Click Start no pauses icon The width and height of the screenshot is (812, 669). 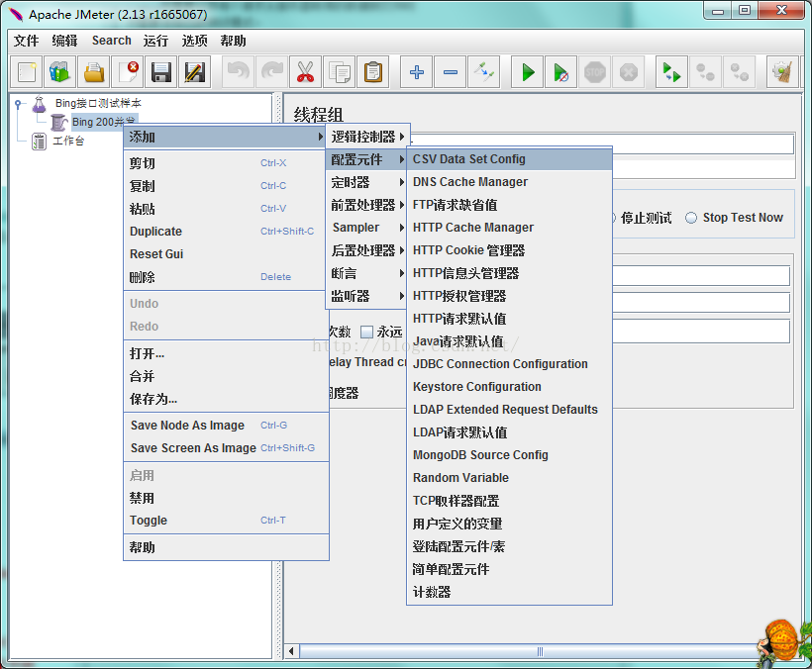[x=560, y=72]
